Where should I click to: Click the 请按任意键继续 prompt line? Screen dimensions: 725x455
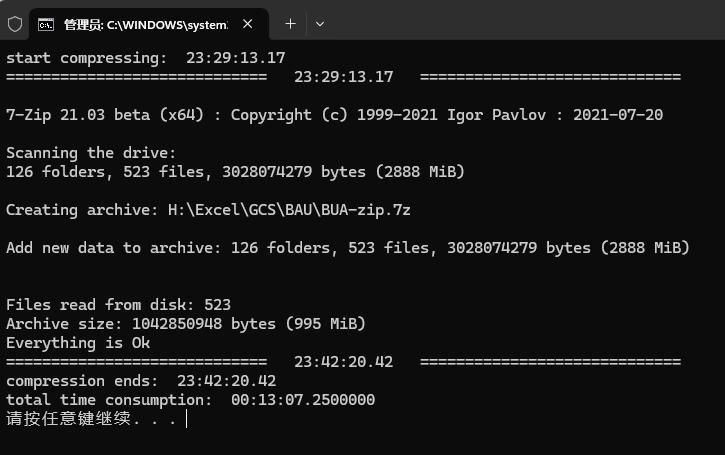(x=91, y=418)
